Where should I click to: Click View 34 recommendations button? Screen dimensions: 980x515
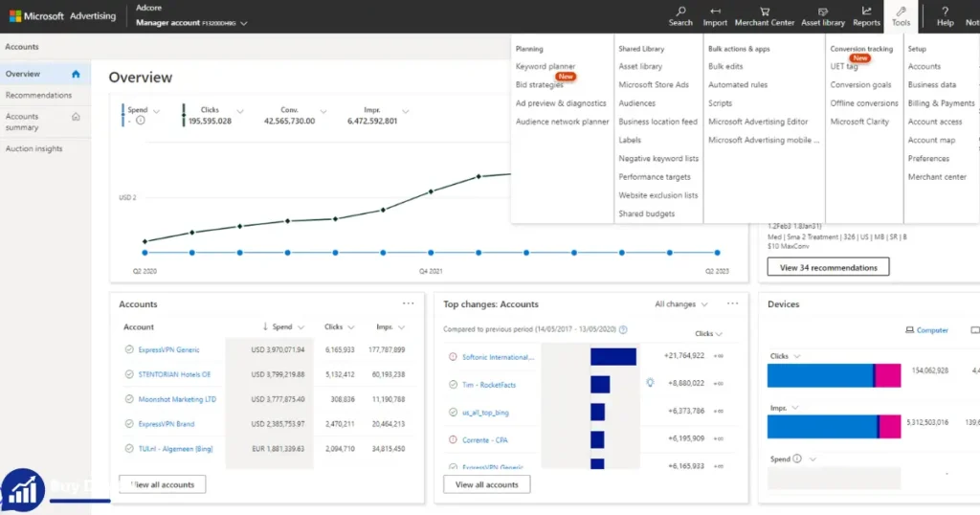coord(828,267)
